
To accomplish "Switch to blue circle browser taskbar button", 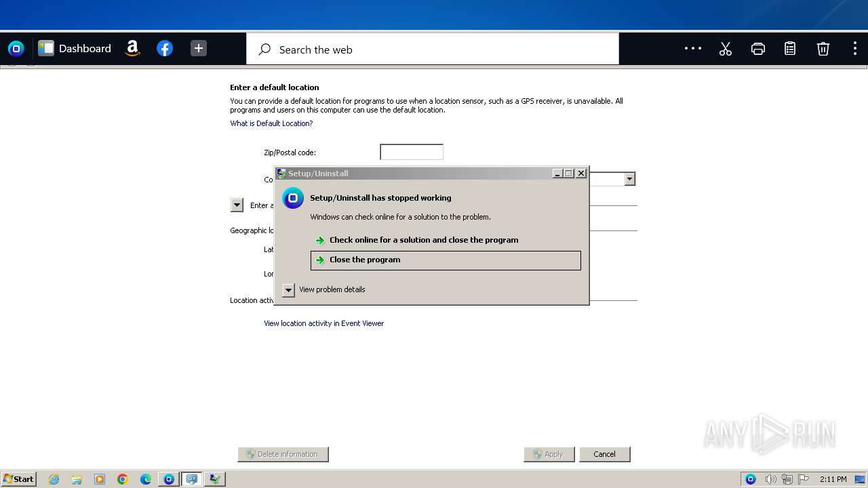I will (169, 479).
